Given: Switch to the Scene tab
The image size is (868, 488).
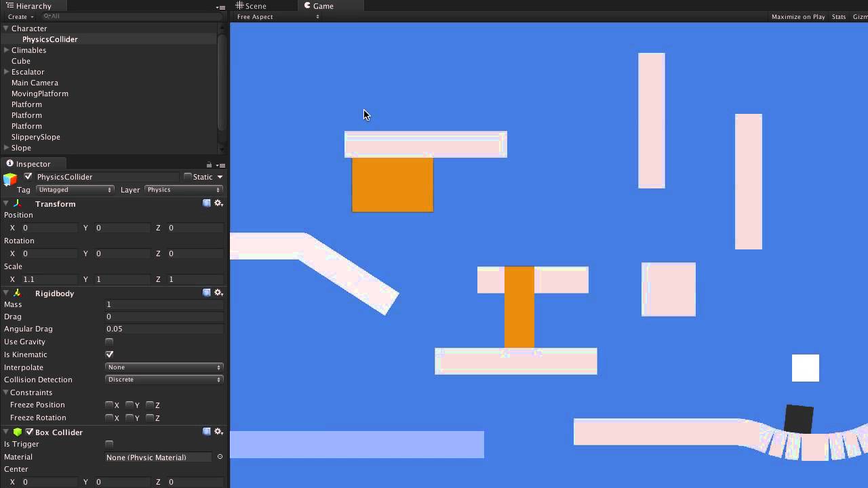Looking at the screenshot, I should 252,5.
